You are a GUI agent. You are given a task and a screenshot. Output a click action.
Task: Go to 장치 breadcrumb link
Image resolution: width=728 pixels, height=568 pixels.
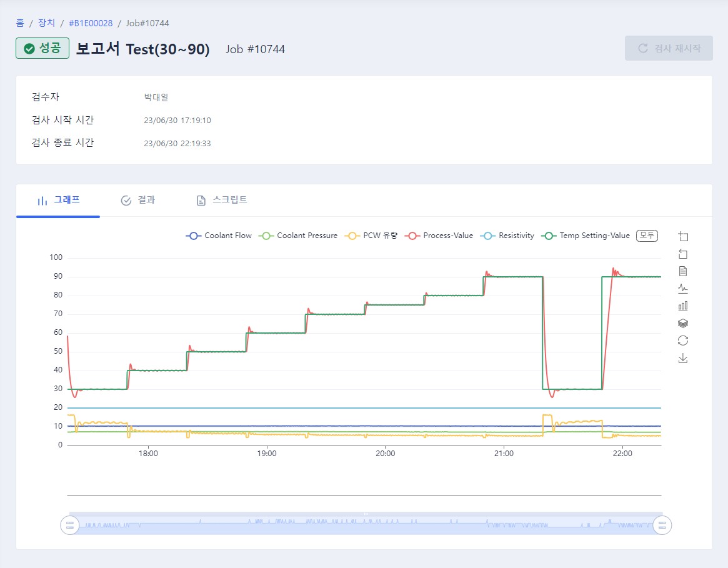(x=46, y=22)
